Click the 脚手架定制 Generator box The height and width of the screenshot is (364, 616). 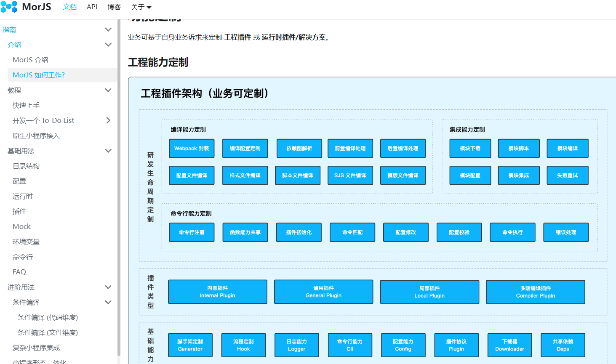pyautogui.click(x=190, y=345)
